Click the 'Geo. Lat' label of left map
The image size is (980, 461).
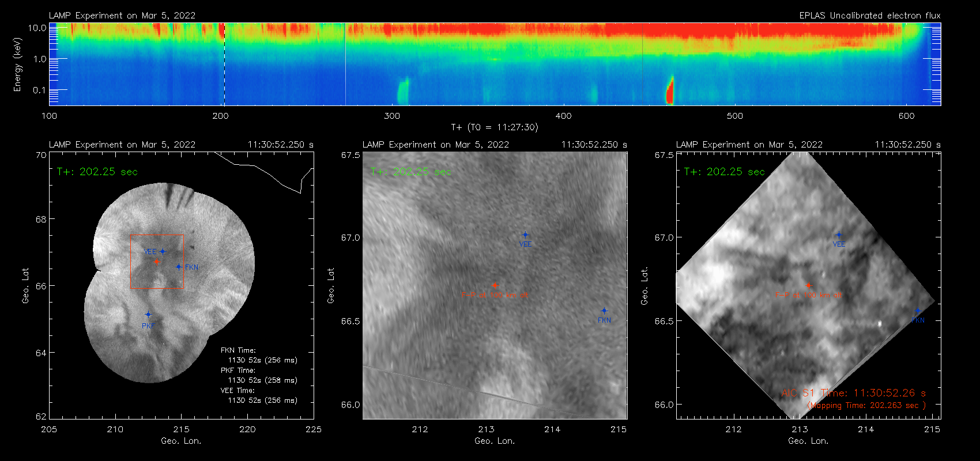click(25, 285)
